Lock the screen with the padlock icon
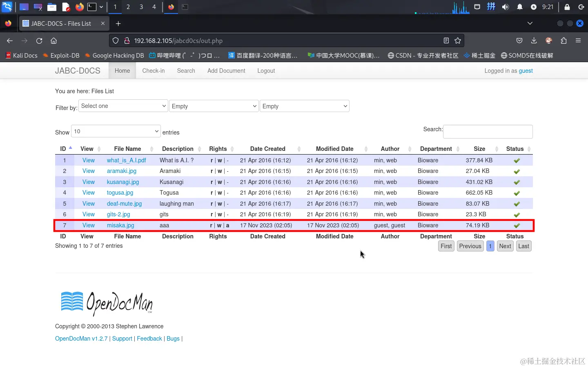 (x=567, y=7)
